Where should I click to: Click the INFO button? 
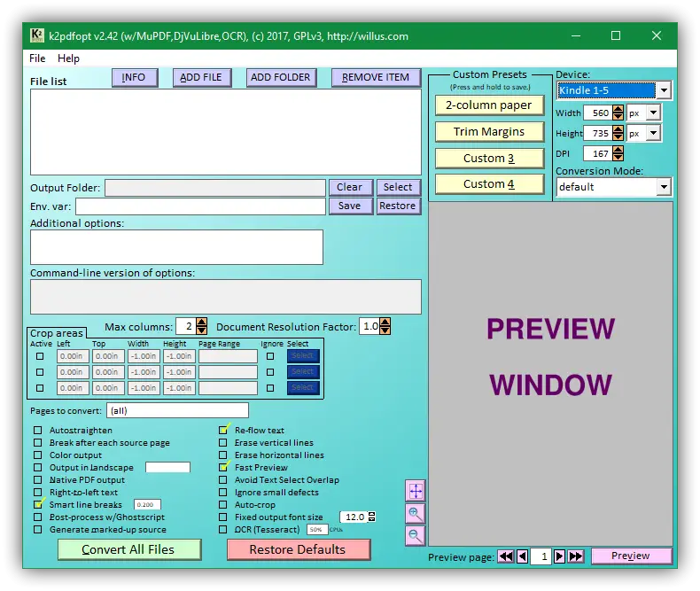tap(135, 78)
